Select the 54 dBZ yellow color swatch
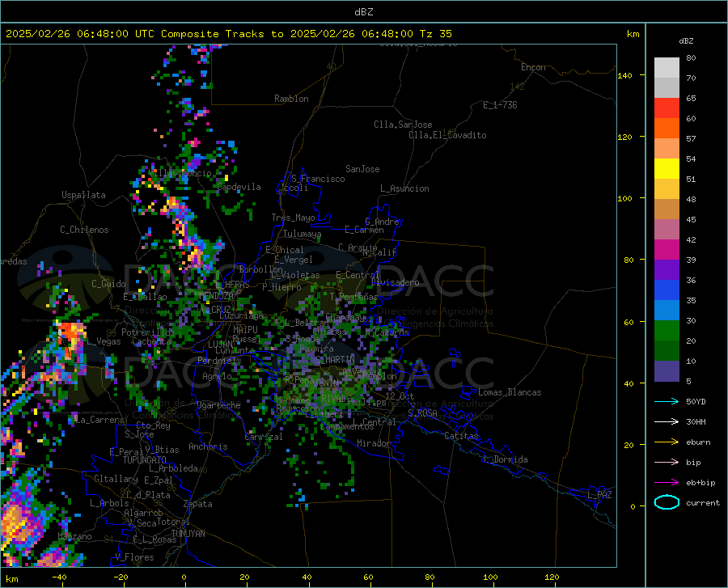This screenshot has height=588, width=728. point(667,169)
